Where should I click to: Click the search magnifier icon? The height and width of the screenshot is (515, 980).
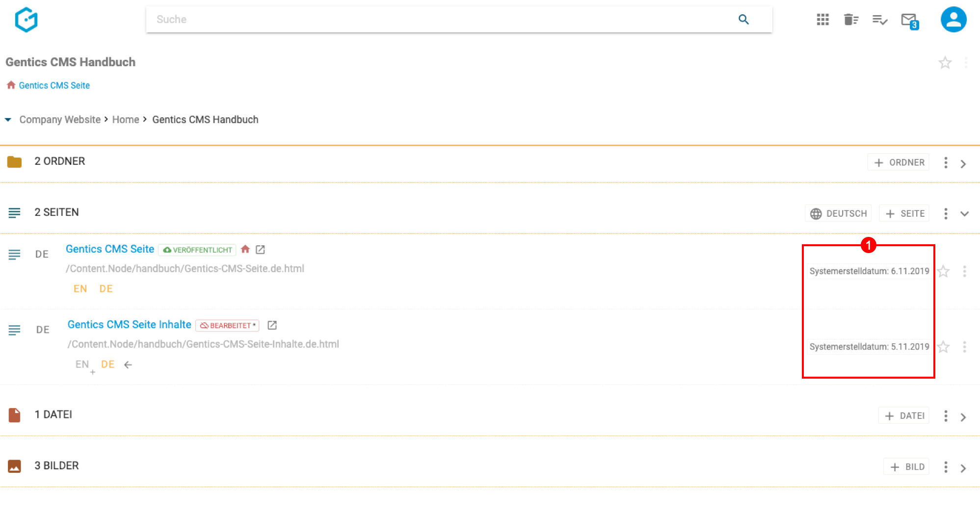(743, 19)
